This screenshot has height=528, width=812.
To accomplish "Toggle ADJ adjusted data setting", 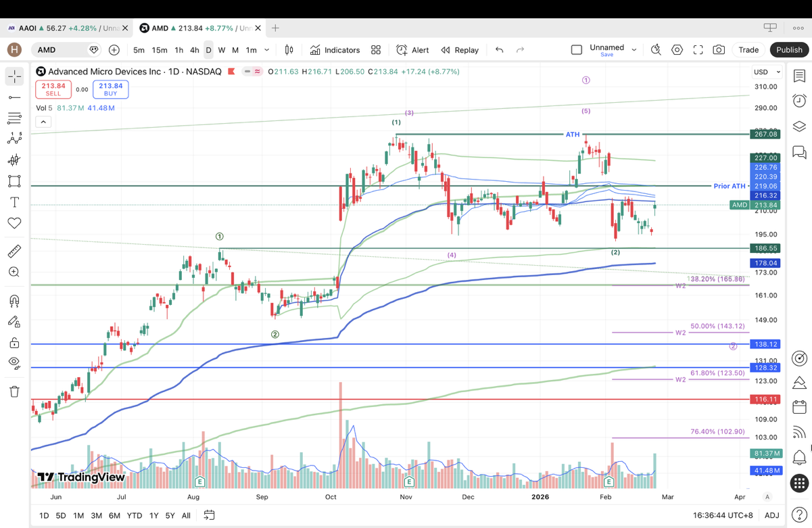I will point(771,515).
